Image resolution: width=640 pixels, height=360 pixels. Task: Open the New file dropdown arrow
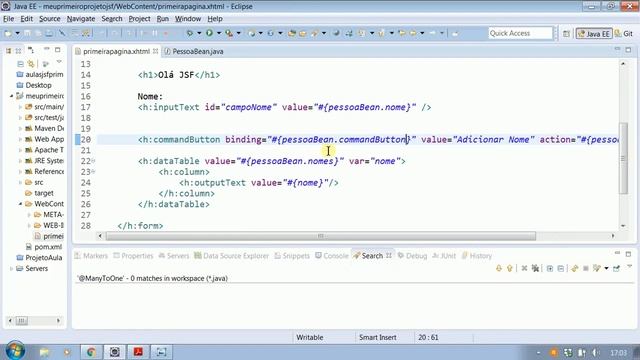[x=17, y=33]
